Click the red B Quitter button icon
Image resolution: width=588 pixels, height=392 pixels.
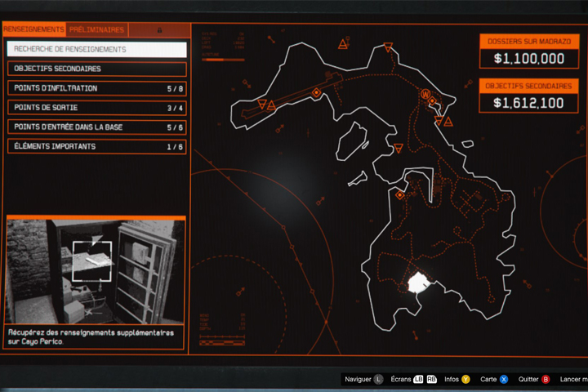point(546,379)
